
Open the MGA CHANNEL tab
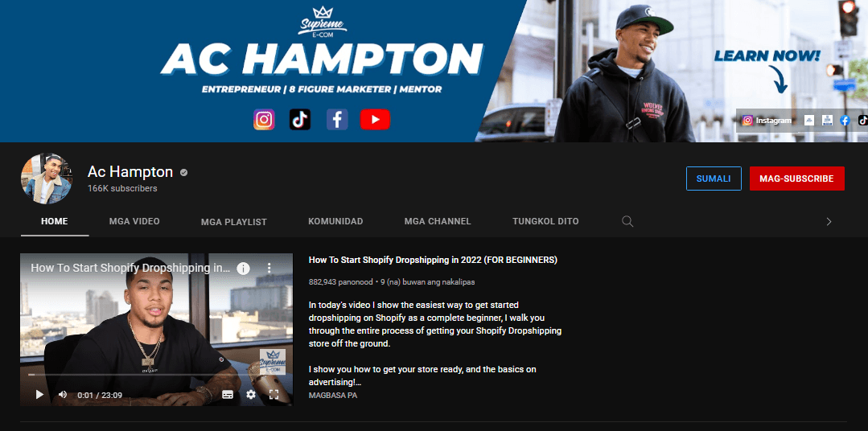[438, 221]
